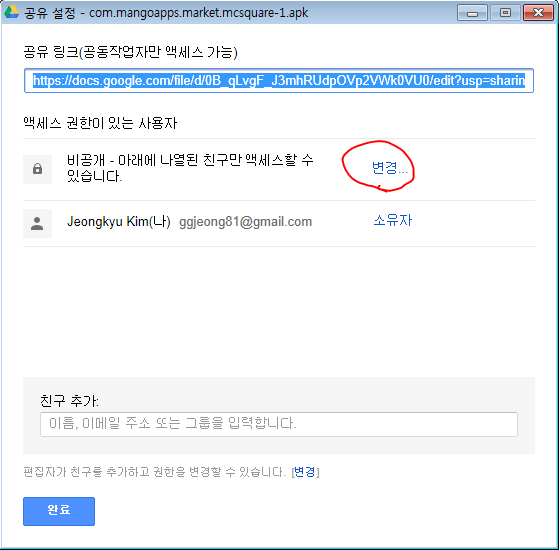
Task: Click the 액세스 권한이 있는 사용자 heading
Action: coord(100,123)
